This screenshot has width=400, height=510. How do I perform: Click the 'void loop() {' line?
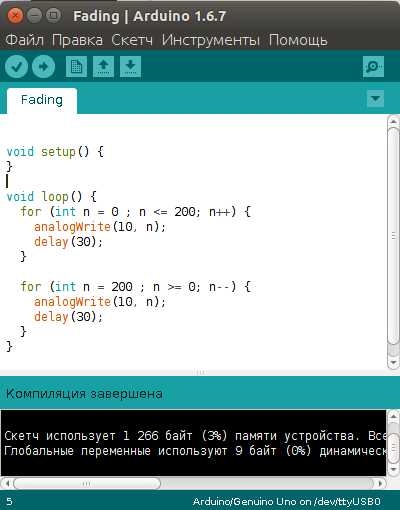[x=52, y=197]
